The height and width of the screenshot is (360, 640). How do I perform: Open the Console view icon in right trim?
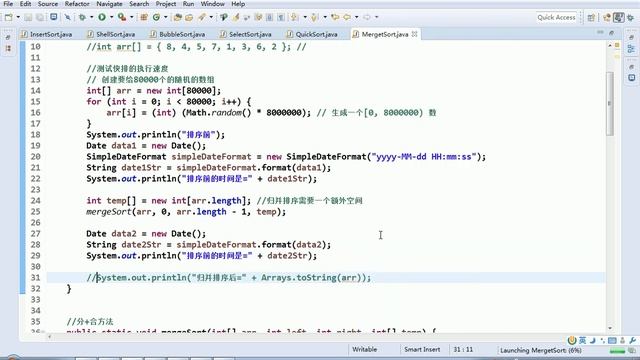click(x=631, y=78)
